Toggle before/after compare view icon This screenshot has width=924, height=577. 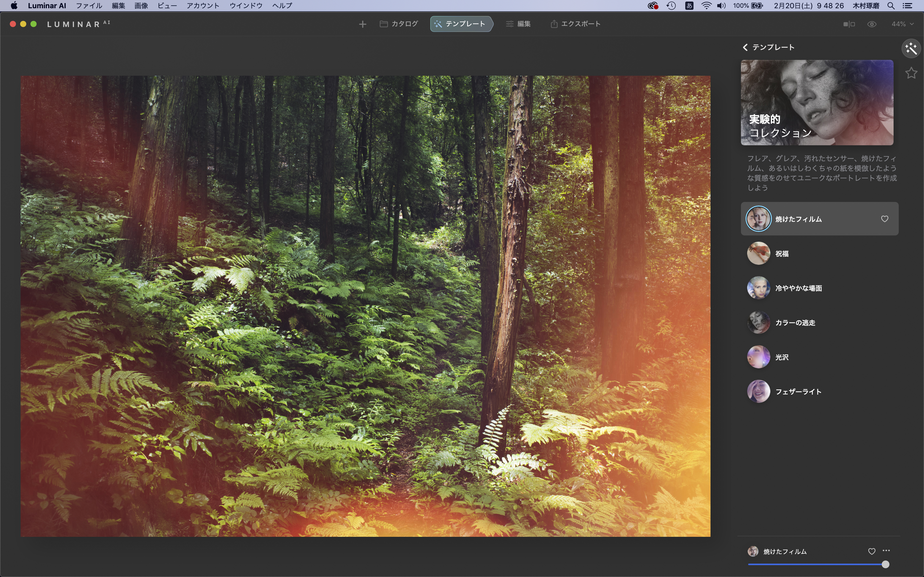point(849,24)
